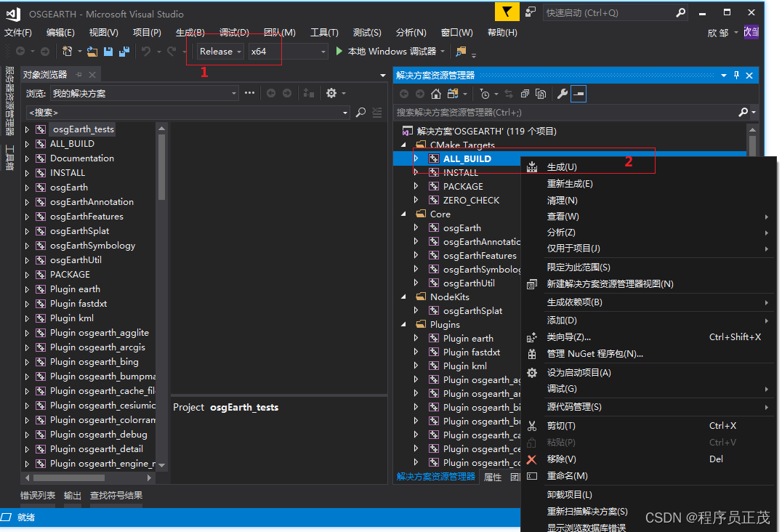Switch to the 错误列表 tab
This screenshot has height=532, width=782.
[x=38, y=495]
